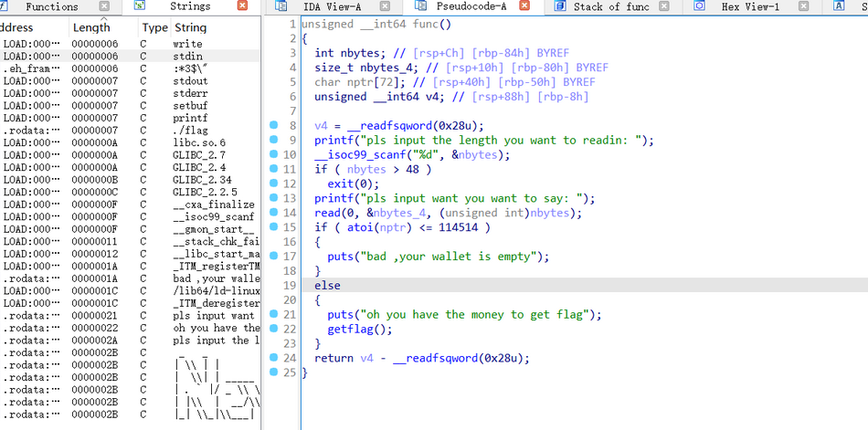Toggle breakpoint dot on line 12
This screenshot has width=868, height=430.
(x=273, y=184)
